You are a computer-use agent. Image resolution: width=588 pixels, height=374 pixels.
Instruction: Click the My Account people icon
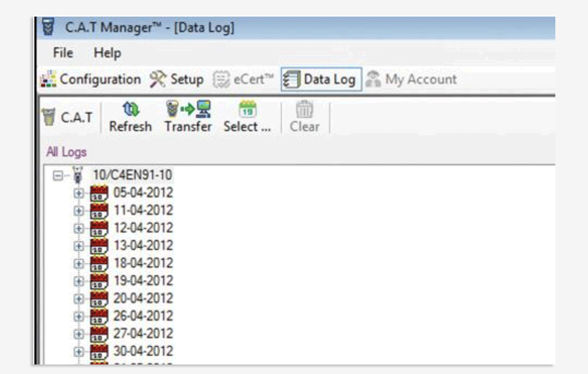tap(374, 79)
